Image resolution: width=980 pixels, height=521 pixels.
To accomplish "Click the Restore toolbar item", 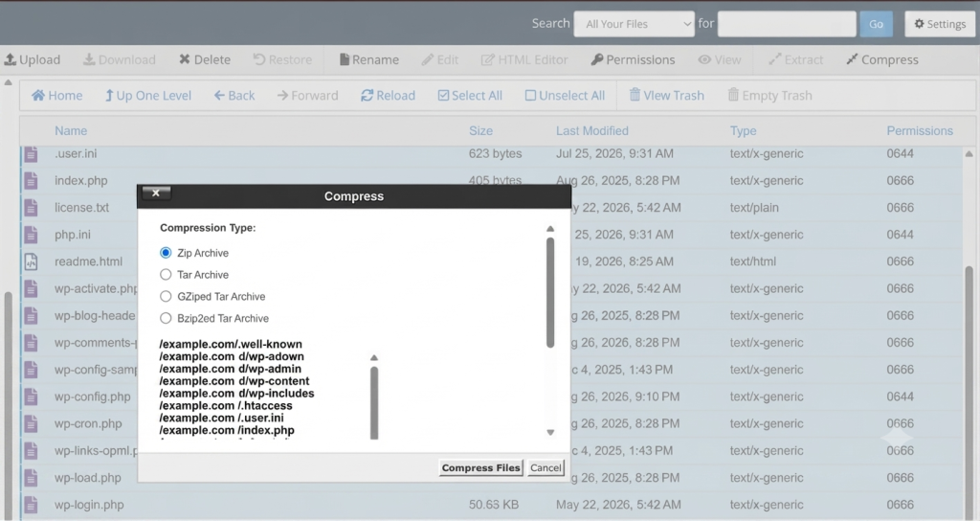I will click(x=282, y=59).
